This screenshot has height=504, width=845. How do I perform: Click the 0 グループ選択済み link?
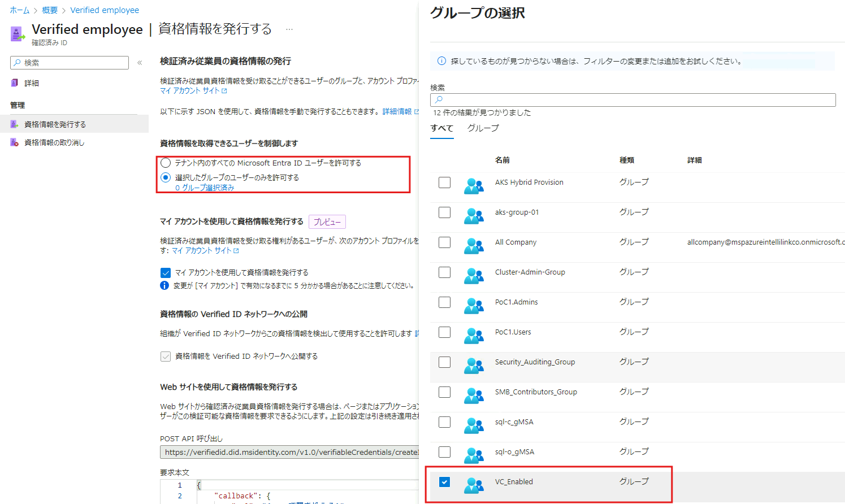click(205, 188)
